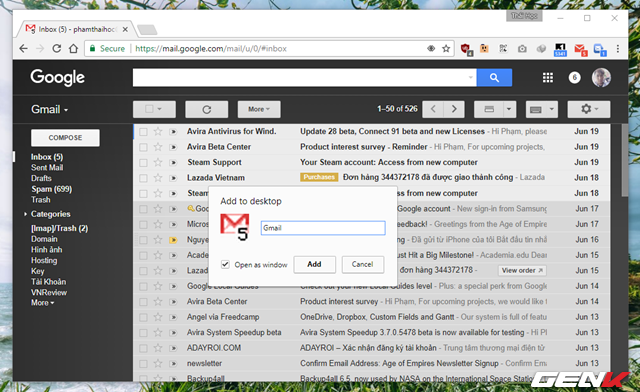The width and height of the screenshot is (640, 392).
Task: Expand the Categories label group
Action: (x=25, y=214)
